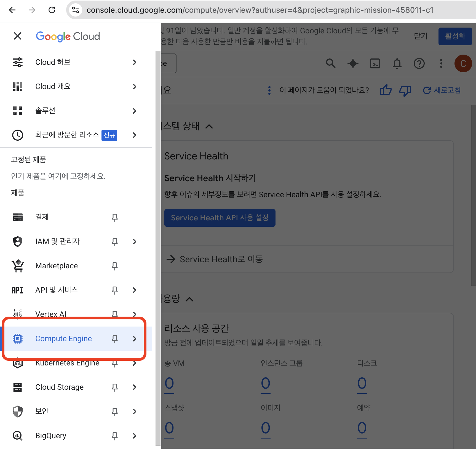The height and width of the screenshot is (449, 476).
Task: Expand the 보안 submenu chevron
Action: tap(135, 411)
